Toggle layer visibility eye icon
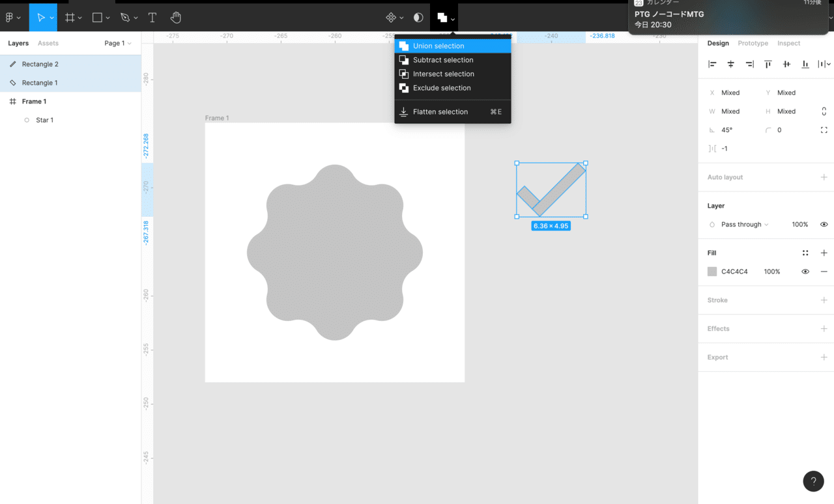This screenshot has width=834, height=504. tap(824, 225)
